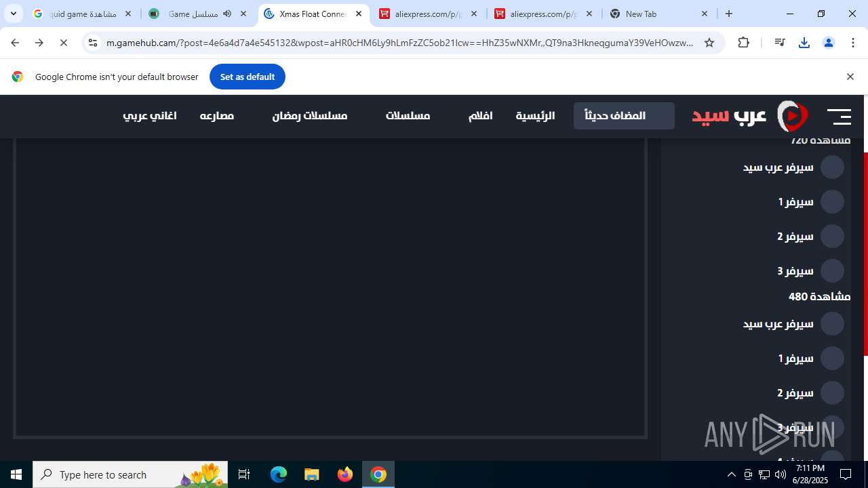This screenshot has height=488, width=868.
Task: View site information icon in address bar
Action: pyautogui.click(x=93, y=43)
